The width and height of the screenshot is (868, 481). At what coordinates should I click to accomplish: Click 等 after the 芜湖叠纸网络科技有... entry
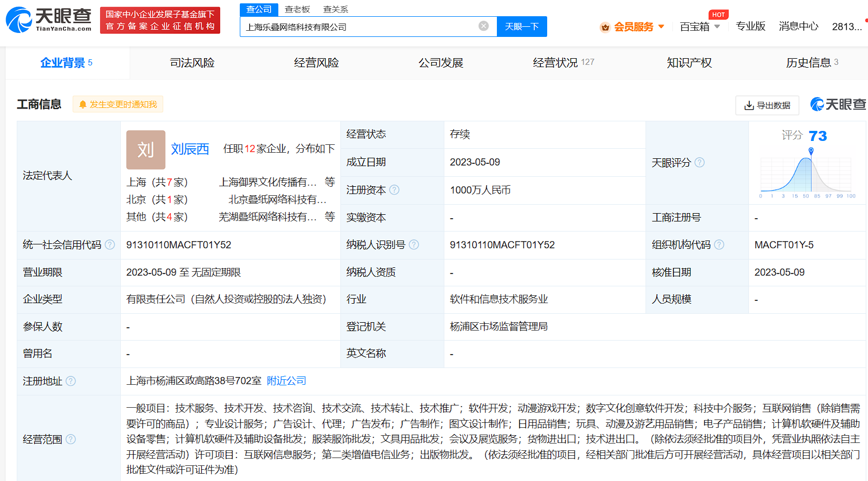(330, 216)
